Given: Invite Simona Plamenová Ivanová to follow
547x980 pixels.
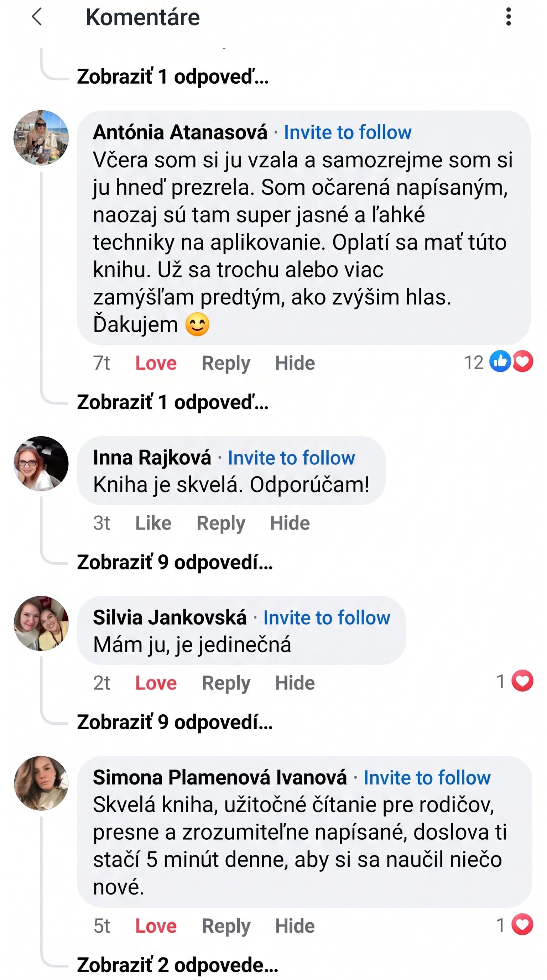Looking at the screenshot, I should (x=427, y=778).
